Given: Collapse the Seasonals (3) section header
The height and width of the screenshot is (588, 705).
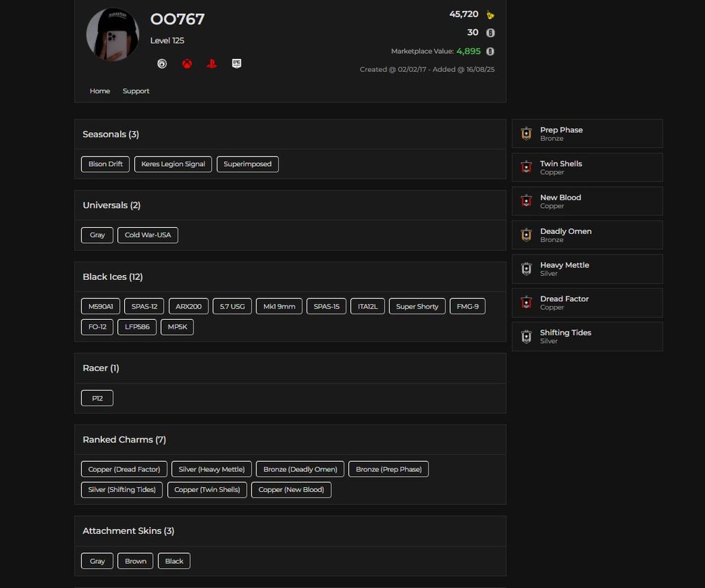Looking at the screenshot, I should 111,134.
